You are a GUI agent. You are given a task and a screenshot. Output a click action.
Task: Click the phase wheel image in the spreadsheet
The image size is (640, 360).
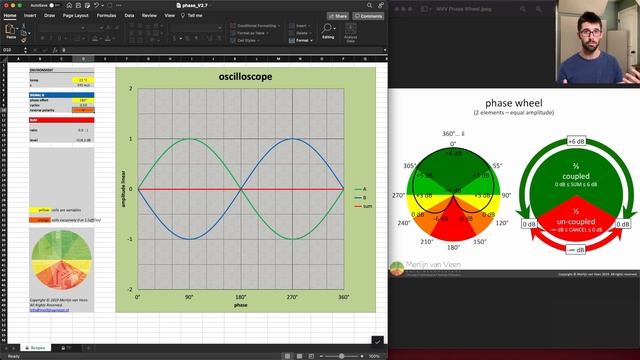coord(61,260)
